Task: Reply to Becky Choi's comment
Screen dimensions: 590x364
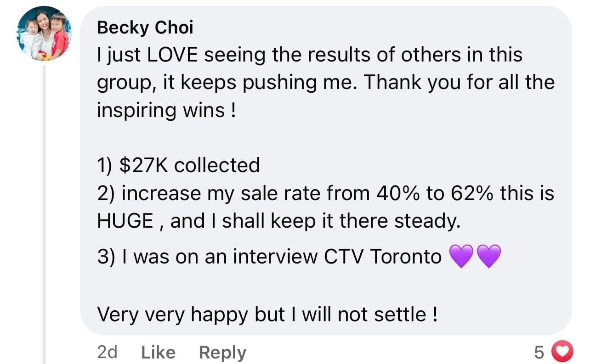Action: 222,353
